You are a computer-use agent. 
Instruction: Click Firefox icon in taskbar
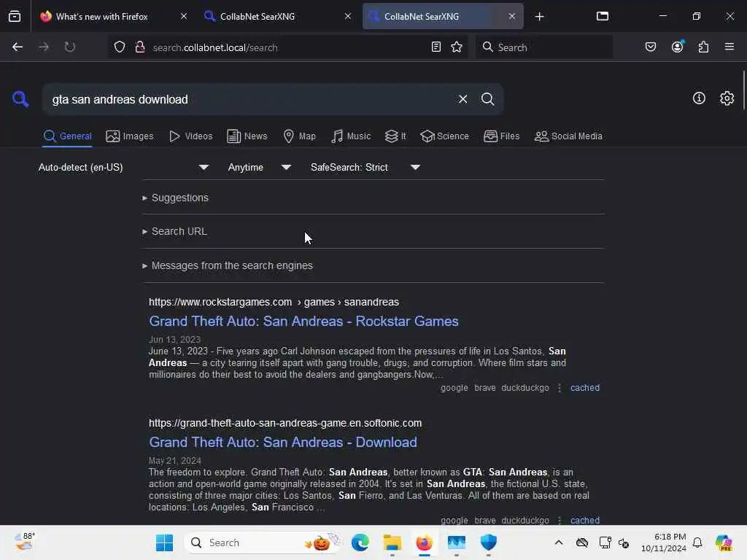424,542
